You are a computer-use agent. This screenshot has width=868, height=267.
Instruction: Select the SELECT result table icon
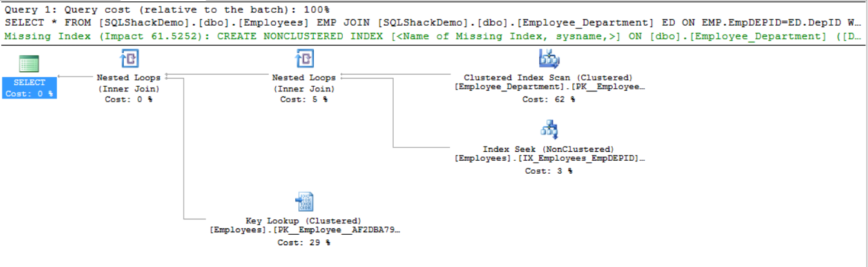(28, 64)
